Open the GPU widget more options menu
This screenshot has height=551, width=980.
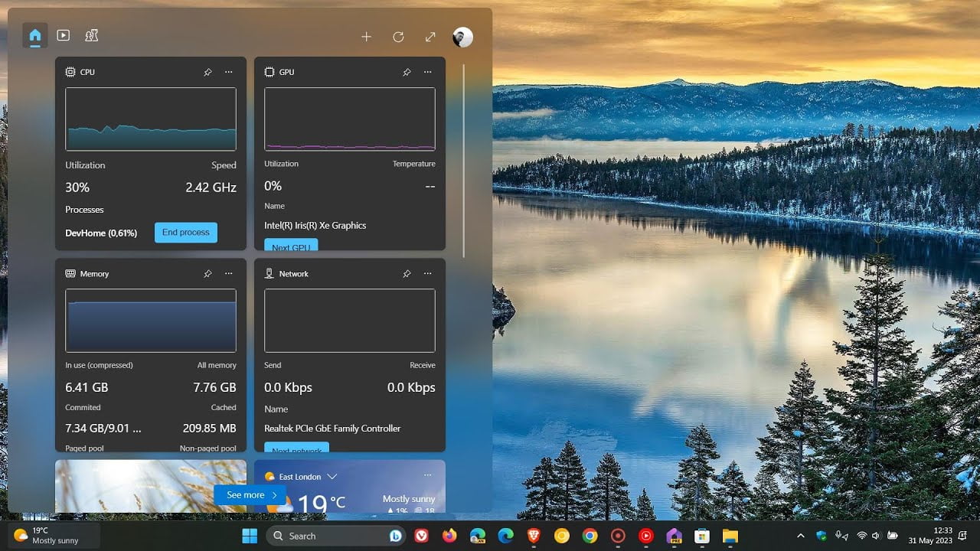427,72
